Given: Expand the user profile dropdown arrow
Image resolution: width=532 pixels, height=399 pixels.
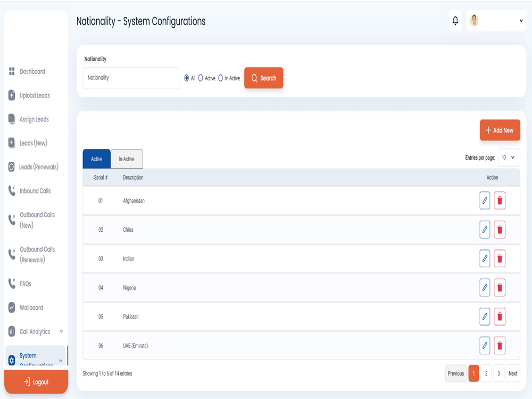Looking at the screenshot, I should point(521,21).
